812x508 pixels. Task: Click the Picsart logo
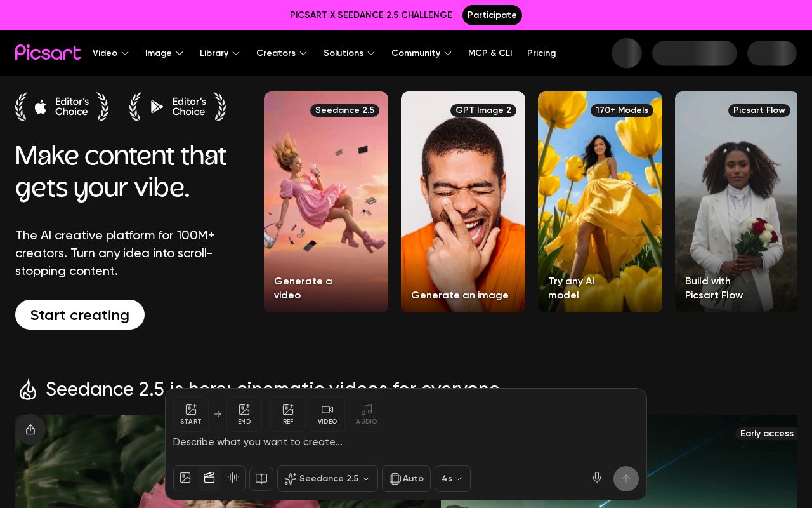point(48,53)
